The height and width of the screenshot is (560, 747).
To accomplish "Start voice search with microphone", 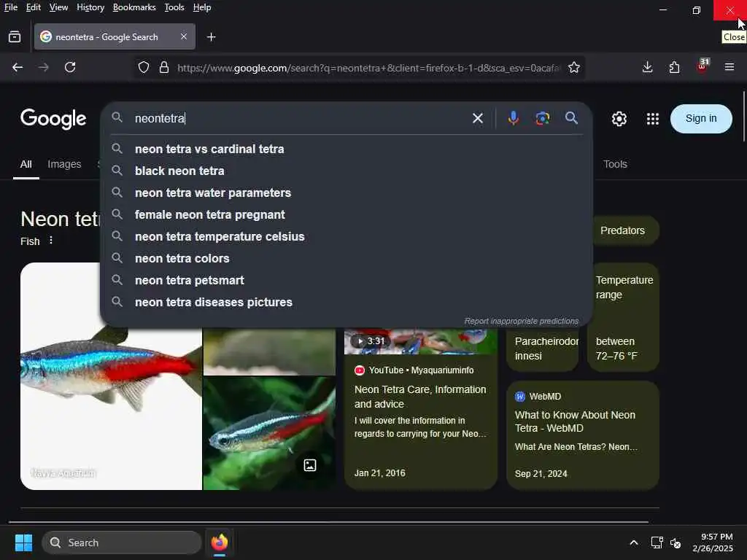I will click(x=513, y=118).
